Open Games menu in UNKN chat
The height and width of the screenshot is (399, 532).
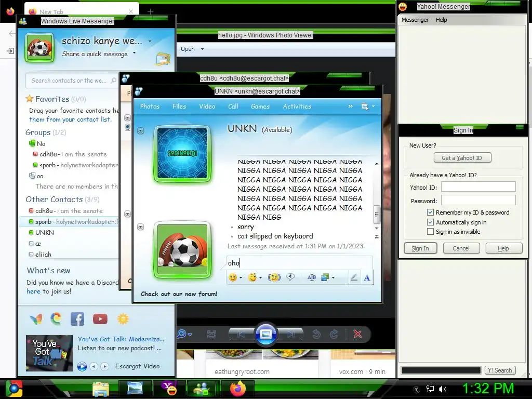(x=260, y=106)
